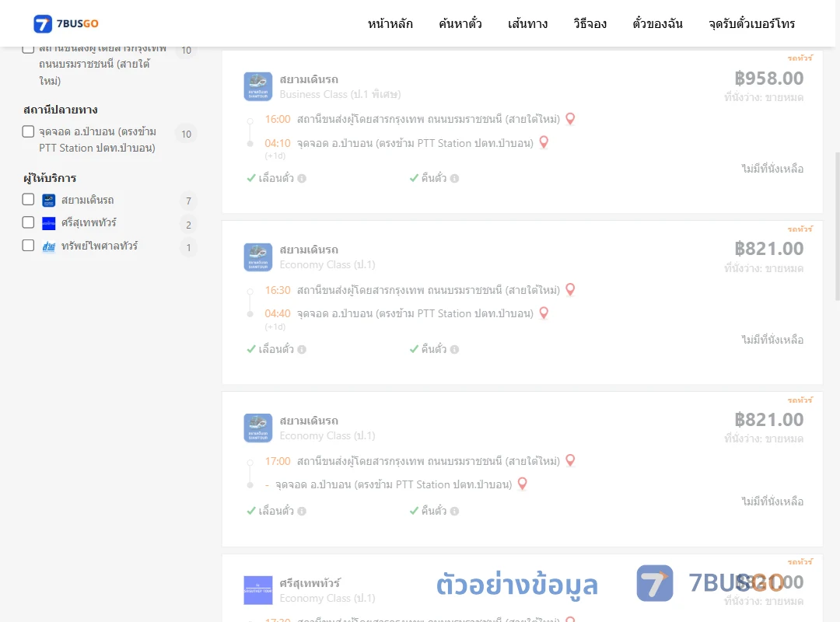Click map pin next to 17:00 departure station
Viewport: 840px width, 622px height.
pyautogui.click(x=571, y=461)
